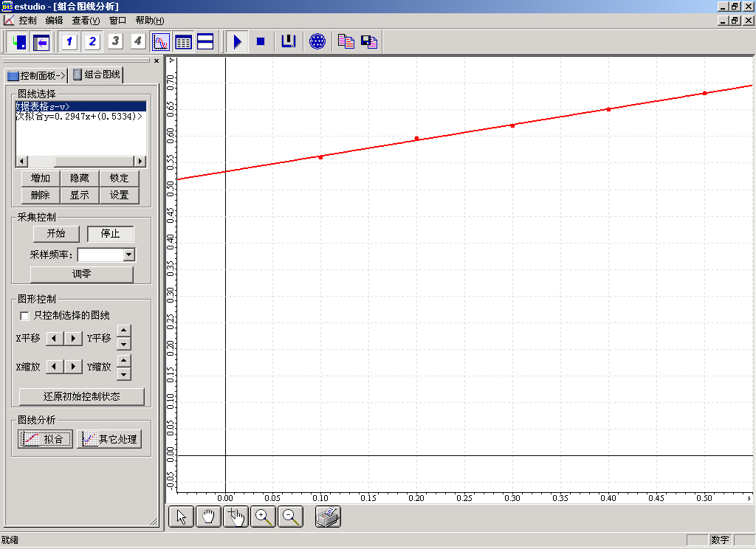
Task: Click the 还原初始控制状态 button
Action: coord(81,396)
